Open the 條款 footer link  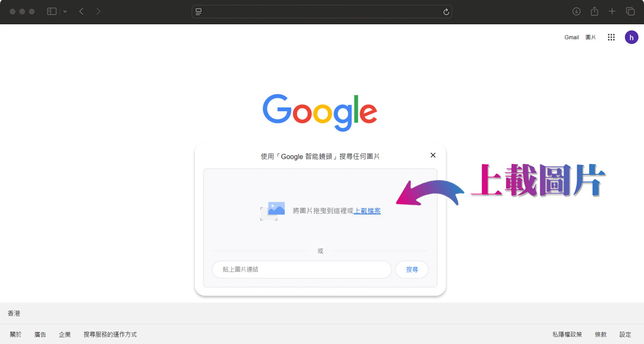pyautogui.click(x=601, y=334)
